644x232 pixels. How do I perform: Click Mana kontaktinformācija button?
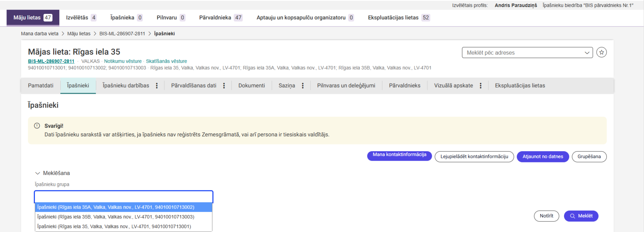pyautogui.click(x=400, y=156)
